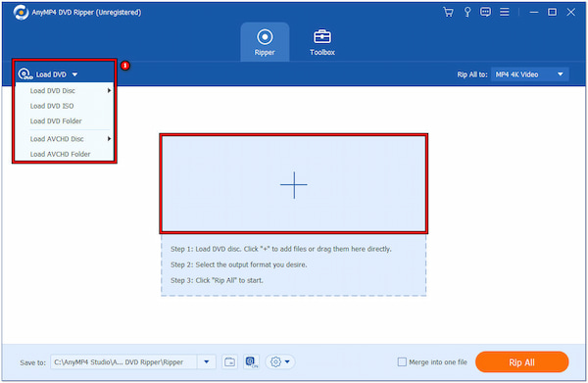588x383 pixels.
Task: Close the AnyMP4 DVD Ripper window
Action: point(570,12)
